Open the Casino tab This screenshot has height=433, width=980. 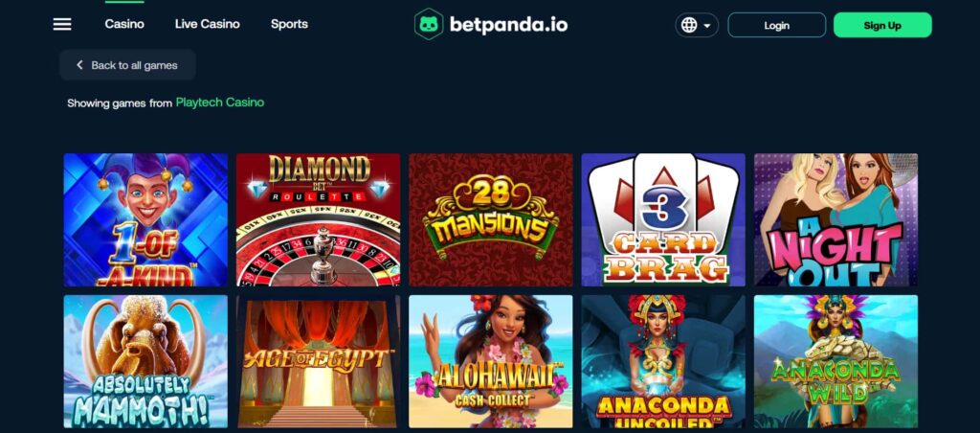[x=124, y=24]
